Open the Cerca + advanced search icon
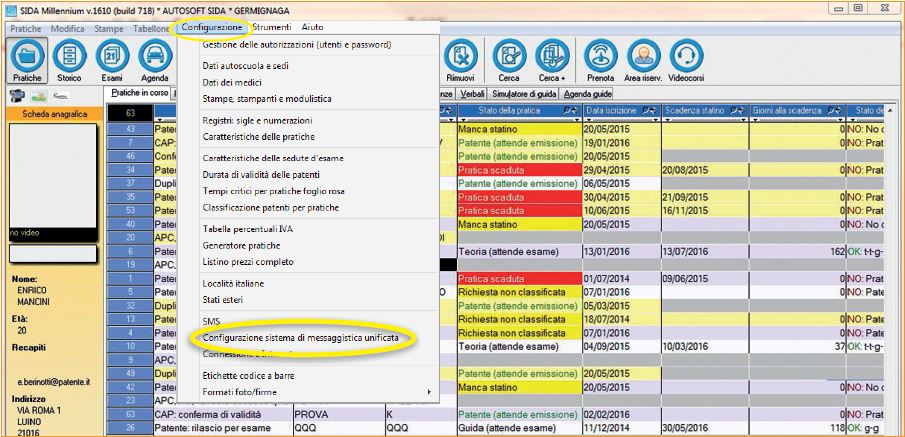The width and height of the screenshot is (905, 437). pyautogui.click(x=550, y=59)
